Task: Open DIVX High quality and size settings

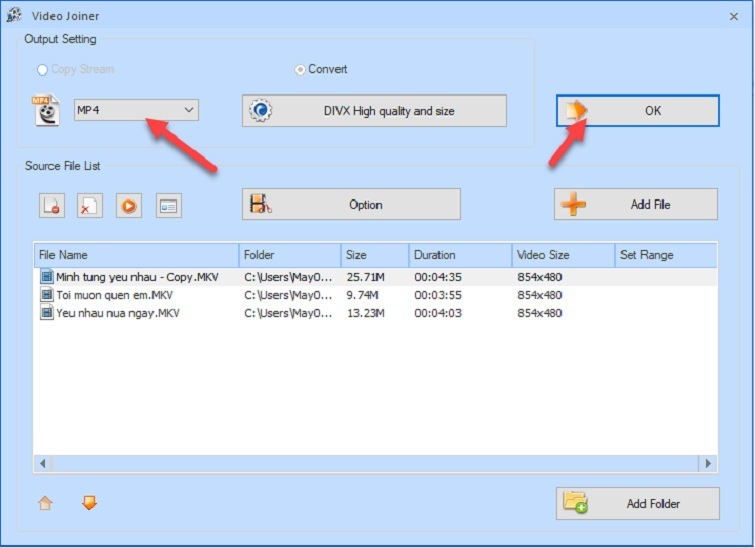Action: click(x=374, y=111)
